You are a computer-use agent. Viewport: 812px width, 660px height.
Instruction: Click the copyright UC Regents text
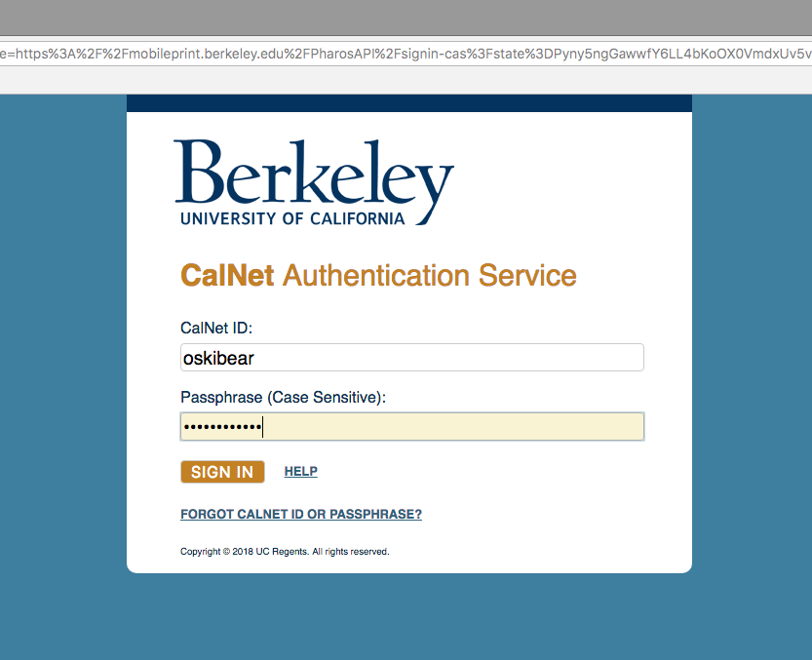pyautogui.click(x=285, y=551)
